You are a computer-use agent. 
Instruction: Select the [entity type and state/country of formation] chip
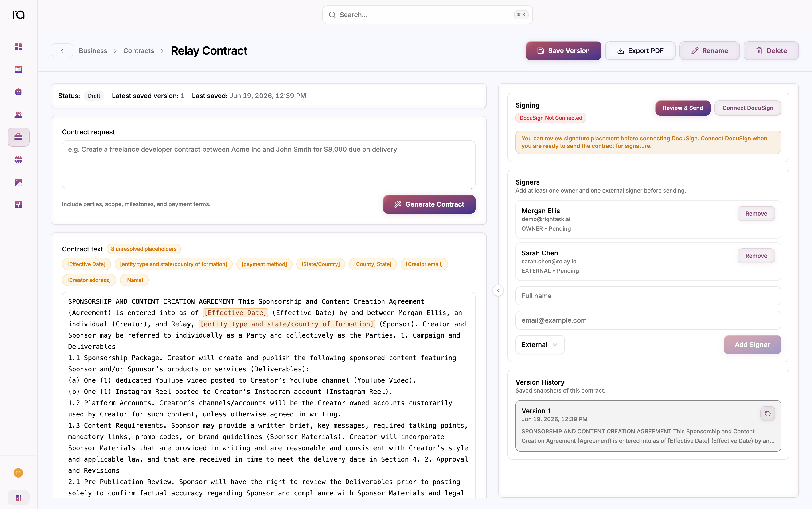pyautogui.click(x=173, y=264)
